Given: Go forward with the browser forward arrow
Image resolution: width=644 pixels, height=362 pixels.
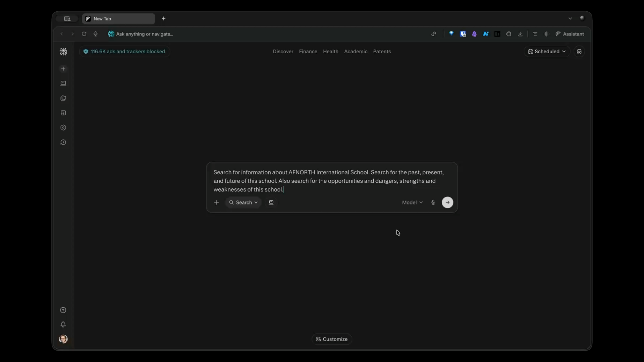Looking at the screenshot, I should coord(72,34).
